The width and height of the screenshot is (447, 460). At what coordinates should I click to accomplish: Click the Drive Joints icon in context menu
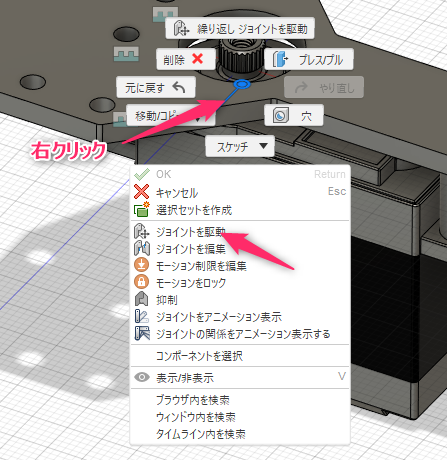(142, 232)
